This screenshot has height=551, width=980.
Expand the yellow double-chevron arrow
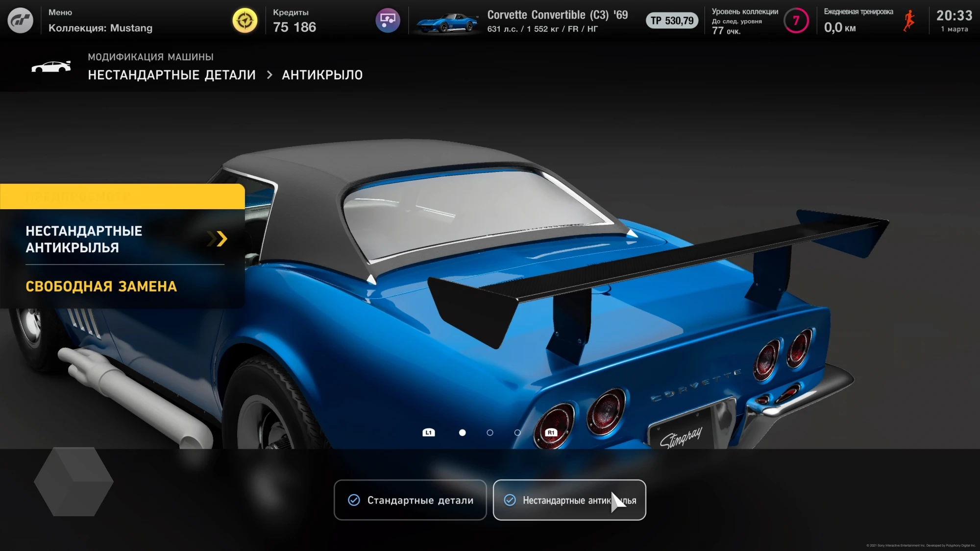click(218, 239)
